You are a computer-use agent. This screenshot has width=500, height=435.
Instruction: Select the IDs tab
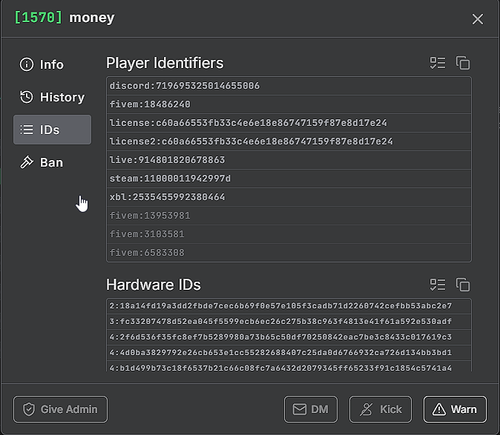click(x=52, y=130)
